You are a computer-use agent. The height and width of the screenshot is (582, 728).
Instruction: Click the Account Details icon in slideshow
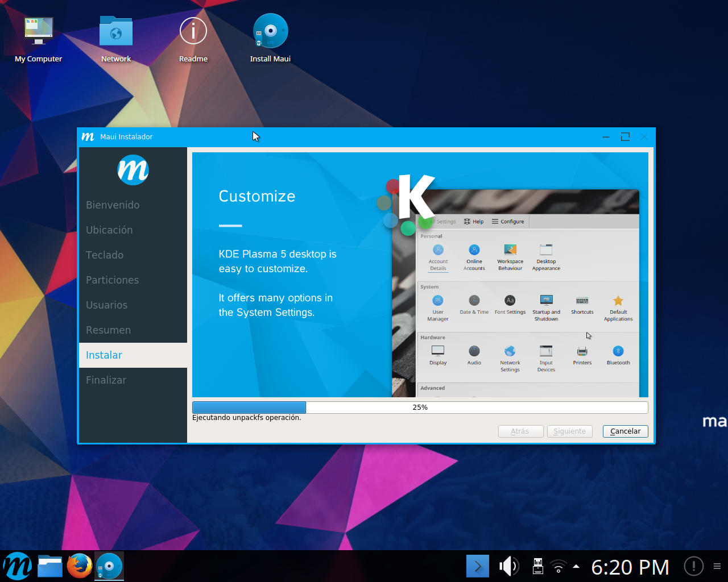[438, 257]
